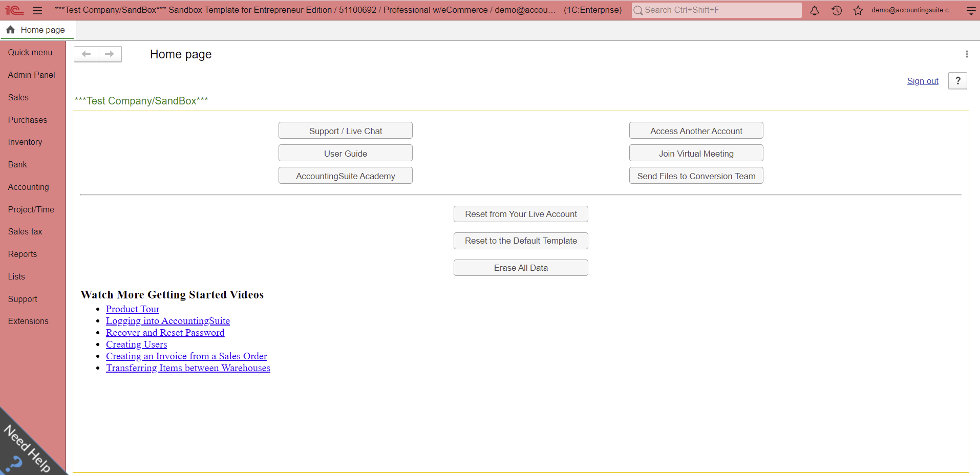Open the Sales section
This screenshot has width=980, height=475.
(18, 97)
